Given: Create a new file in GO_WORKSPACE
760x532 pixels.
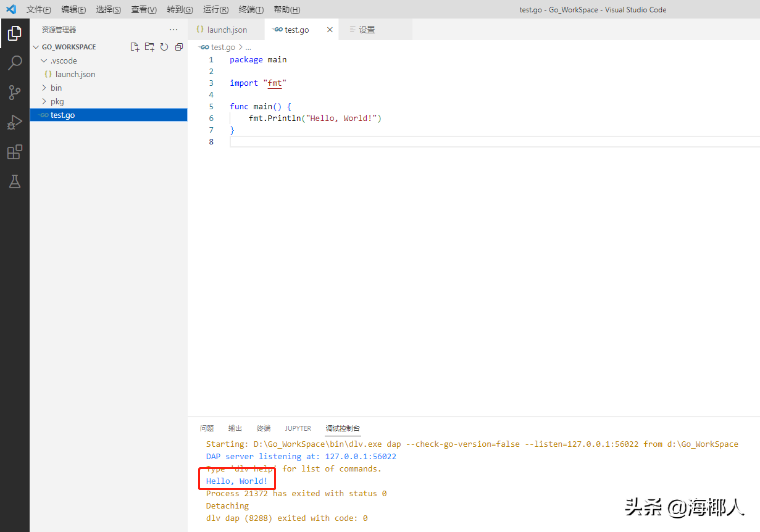Looking at the screenshot, I should pyautogui.click(x=135, y=46).
